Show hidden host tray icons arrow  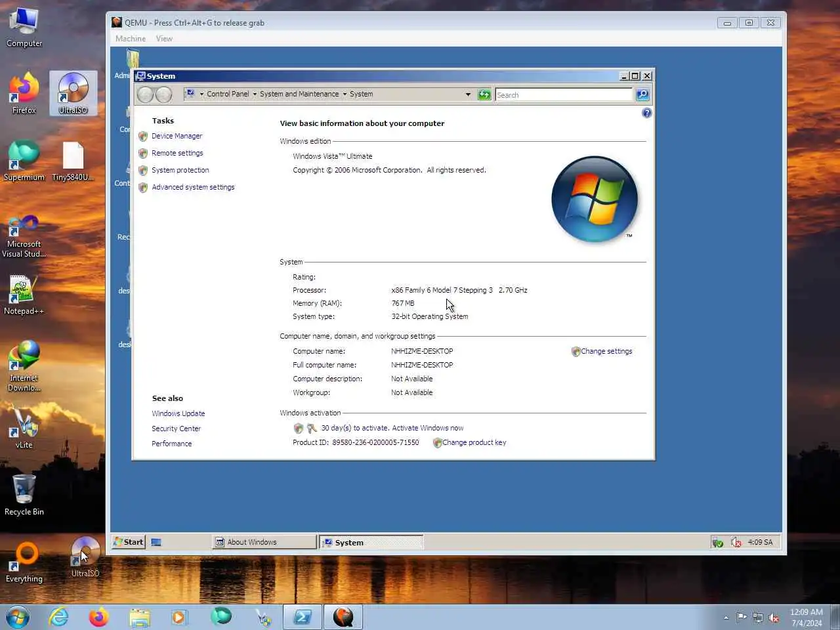[x=726, y=618]
